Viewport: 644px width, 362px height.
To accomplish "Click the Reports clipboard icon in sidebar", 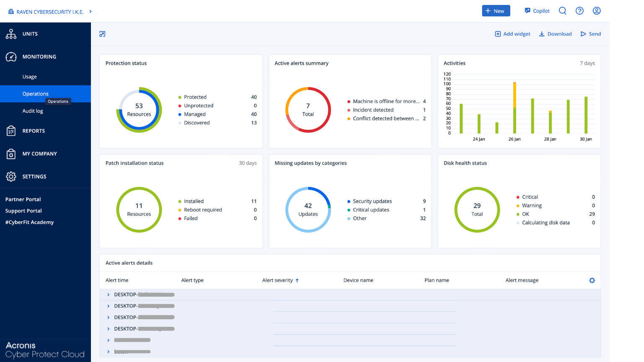I will tap(11, 131).
